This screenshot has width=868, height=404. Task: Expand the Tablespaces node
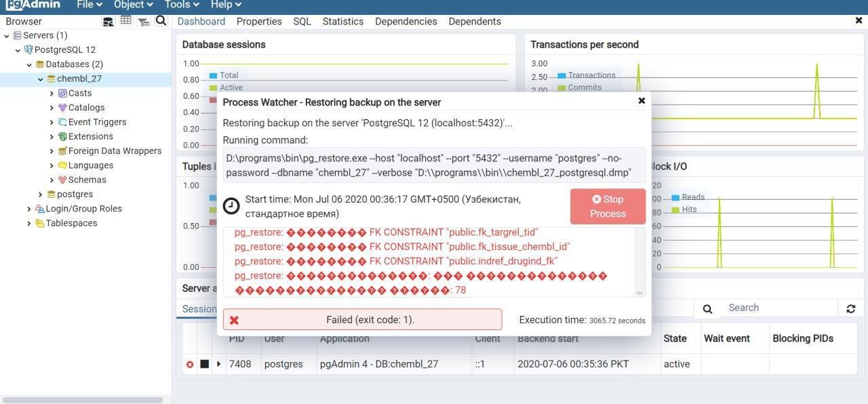coord(29,223)
